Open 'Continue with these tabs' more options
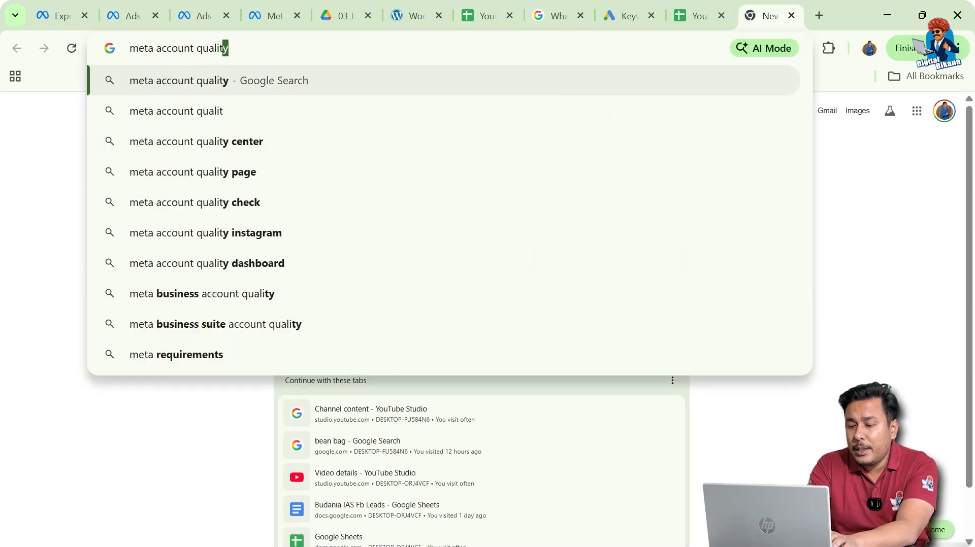 coord(672,380)
